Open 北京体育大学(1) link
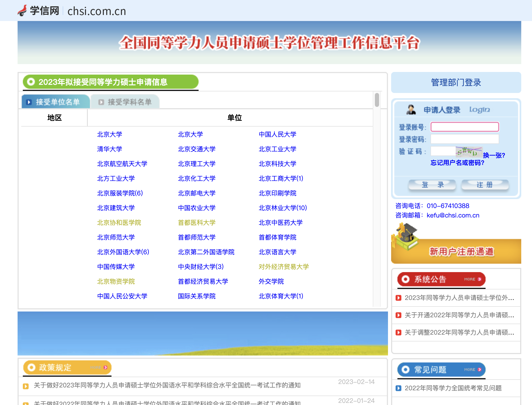Image resolution: width=532 pixels, height=405 pixels. pos(281,296)
